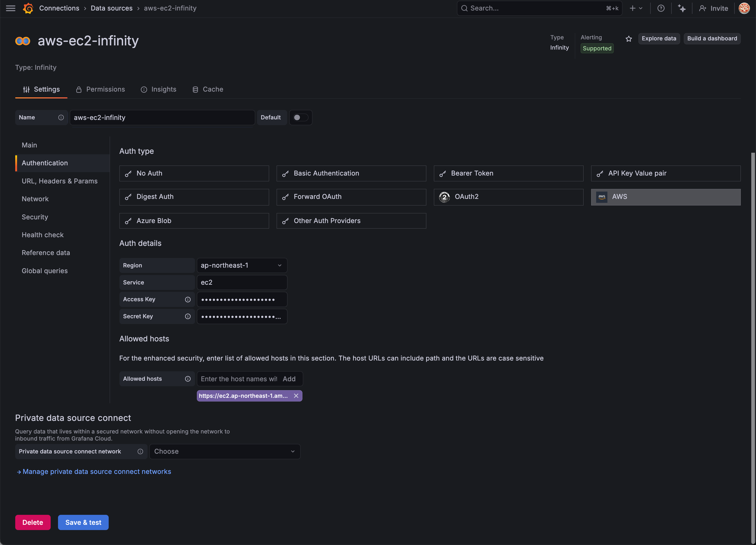
Task: Open the help question mark icon
Action: coord(661,8)
